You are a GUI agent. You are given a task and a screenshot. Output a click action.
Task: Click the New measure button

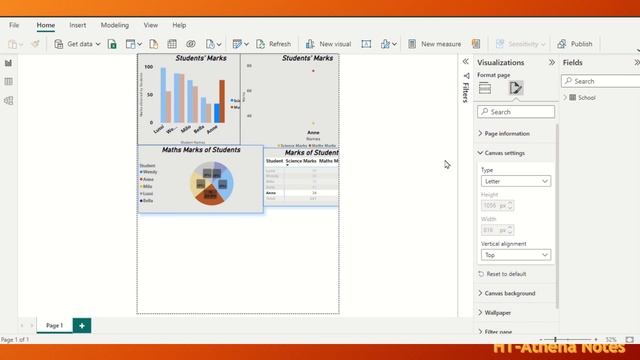pos(435,44)
